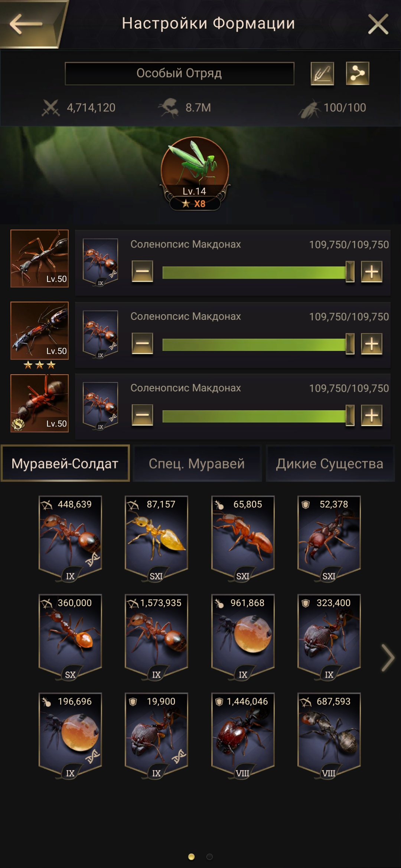Switch to Дикие Существа tab
Viewport: 401px width, 868px height.
pos(330,464)
